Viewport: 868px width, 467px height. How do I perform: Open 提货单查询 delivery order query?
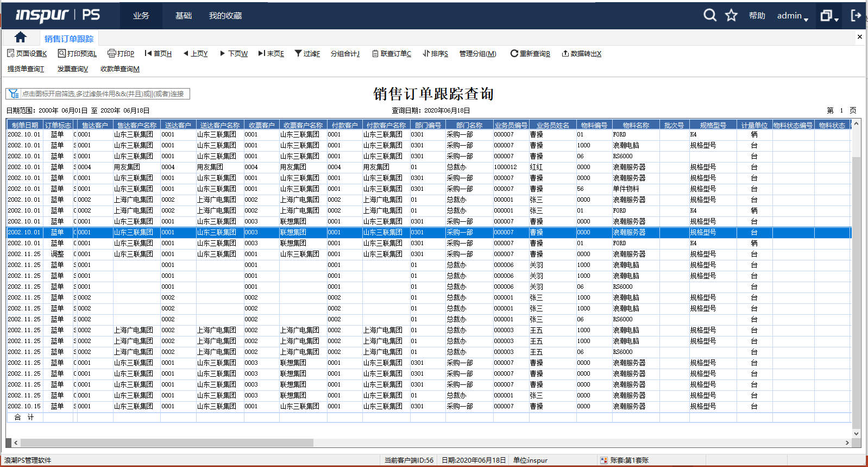coord(26,69)
